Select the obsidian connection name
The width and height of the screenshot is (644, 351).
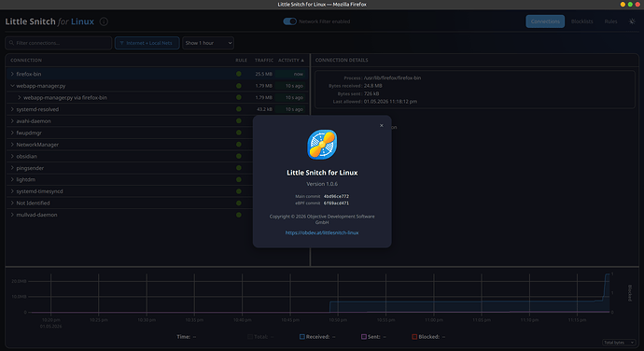coord(27,156)
